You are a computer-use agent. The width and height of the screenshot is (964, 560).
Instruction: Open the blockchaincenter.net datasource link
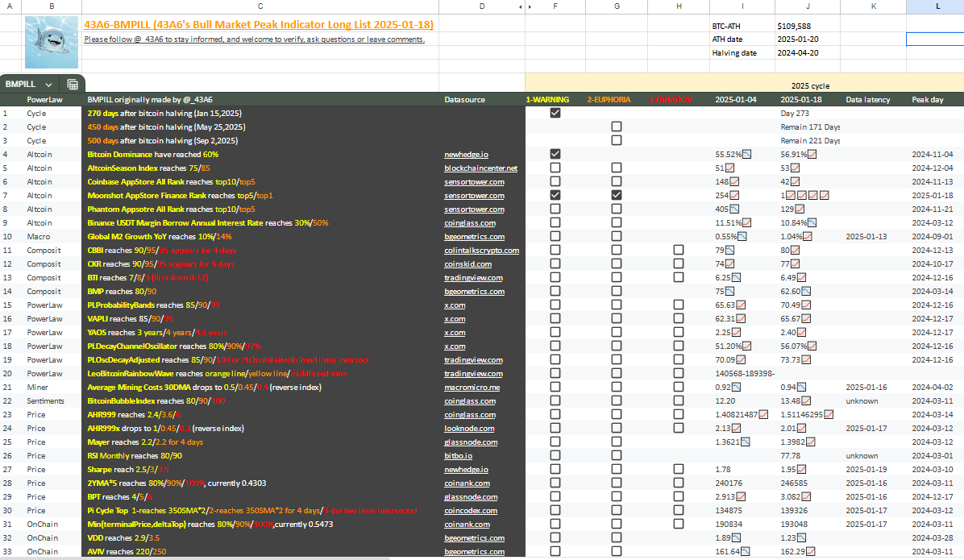481,168
